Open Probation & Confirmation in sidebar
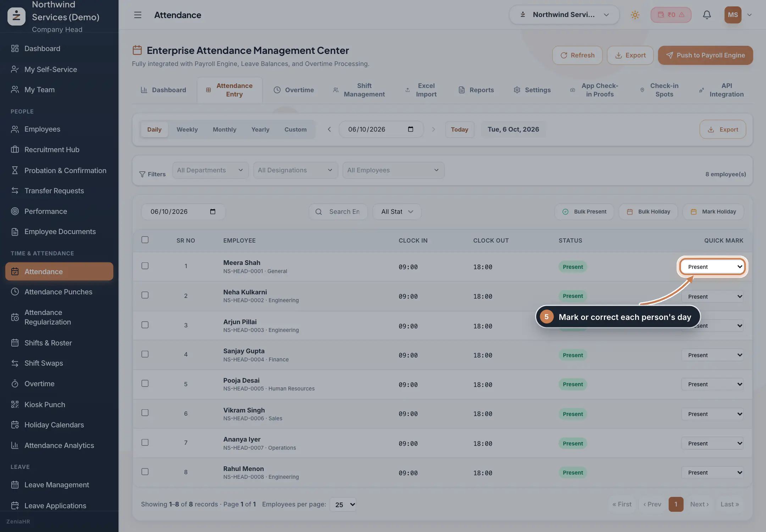 pos(59,171)
